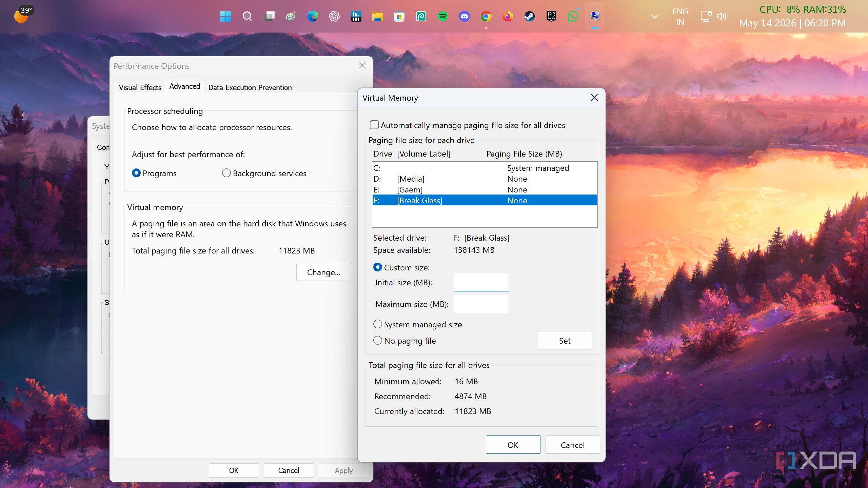Open ENG IN language switcher
The image size is (868, 488).
coord(680,17)
